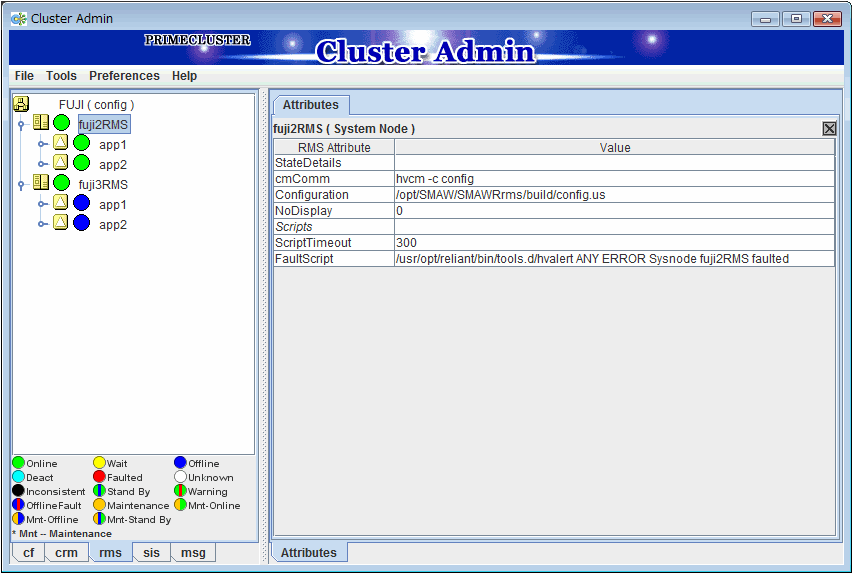Click the red Faulted legend swatch

click(99, 477)
